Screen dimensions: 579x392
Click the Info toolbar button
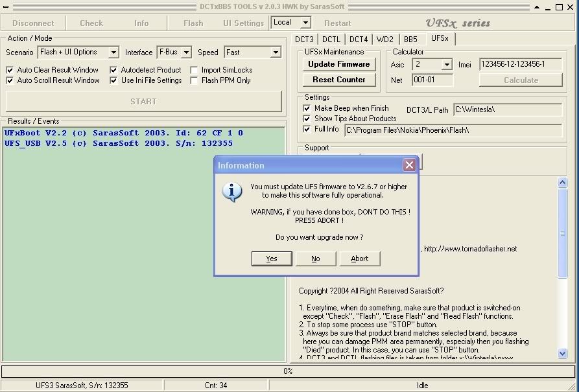click(x=141, y=23)
